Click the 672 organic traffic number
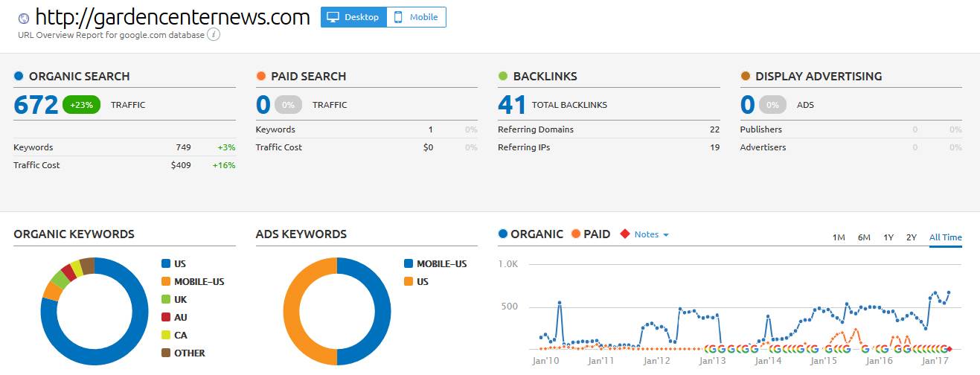This screenshot has width=980, height=375. (36, 105)
